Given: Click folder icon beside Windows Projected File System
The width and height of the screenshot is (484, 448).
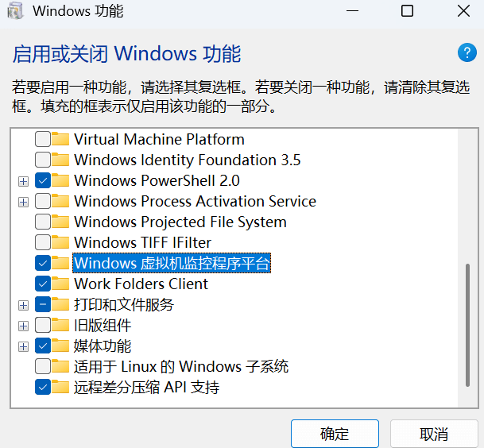Looking at the screenshot, I should [61, 222].
